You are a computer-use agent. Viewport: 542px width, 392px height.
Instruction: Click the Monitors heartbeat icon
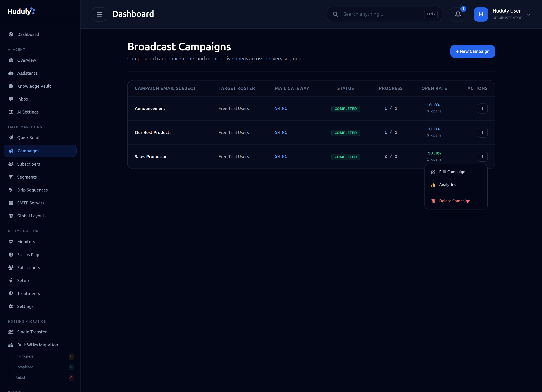pyautogui.click(x=11, y=242)
